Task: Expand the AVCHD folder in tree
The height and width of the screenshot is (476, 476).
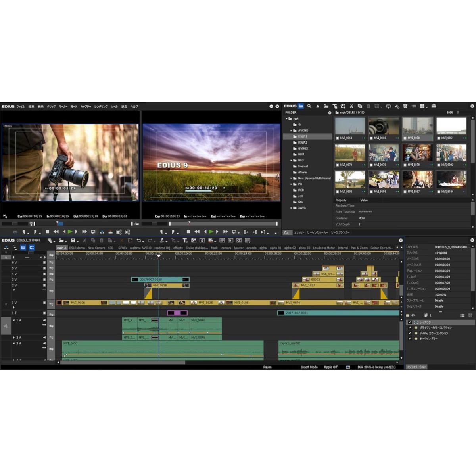Action: click(x=291, y=131)
